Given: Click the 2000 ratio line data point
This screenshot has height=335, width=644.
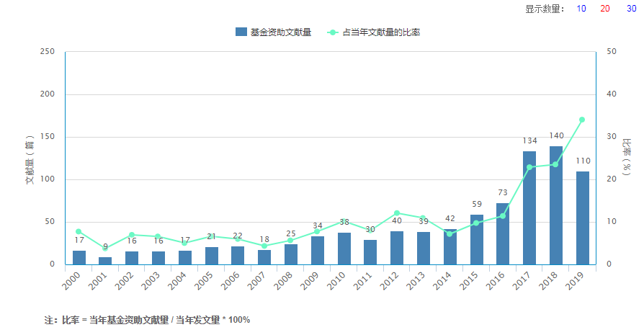Looking at the screenshot, I should click(79, 231).
